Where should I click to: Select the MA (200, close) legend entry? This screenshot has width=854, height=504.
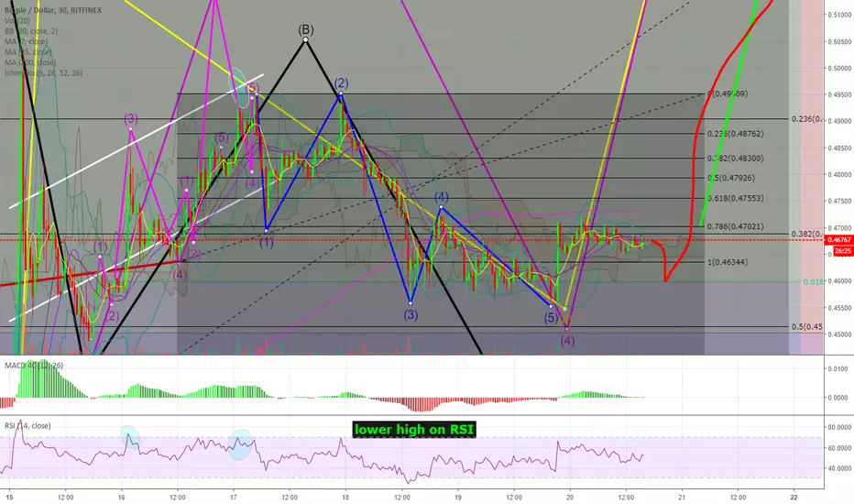pyautogui.click(x=30, y=62)
